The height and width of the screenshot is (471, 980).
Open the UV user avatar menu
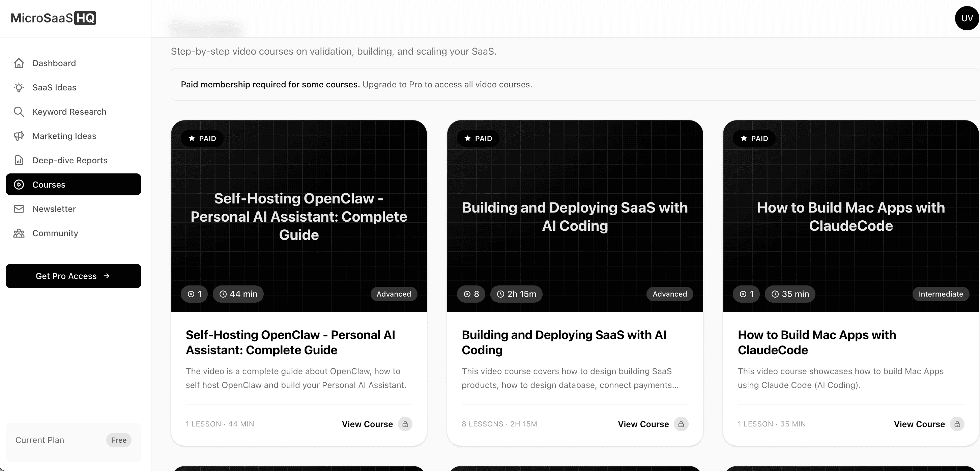[x=967, y=18]
